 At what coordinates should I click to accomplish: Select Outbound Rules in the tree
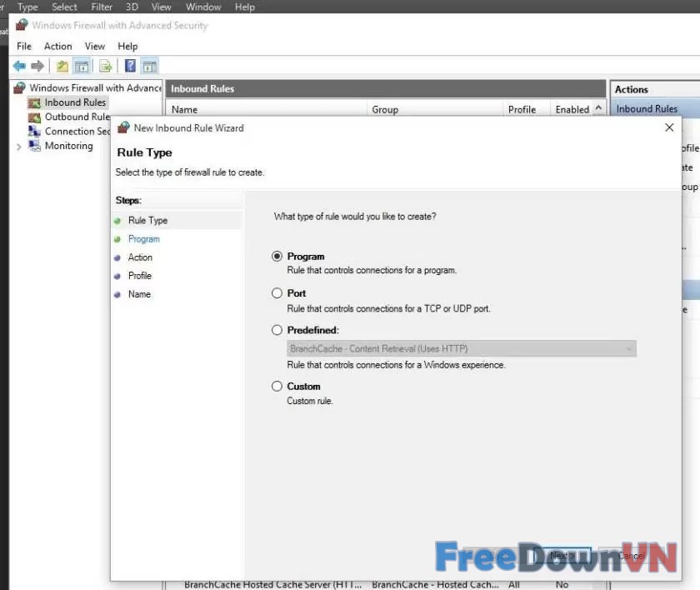[x=77, y=117]
